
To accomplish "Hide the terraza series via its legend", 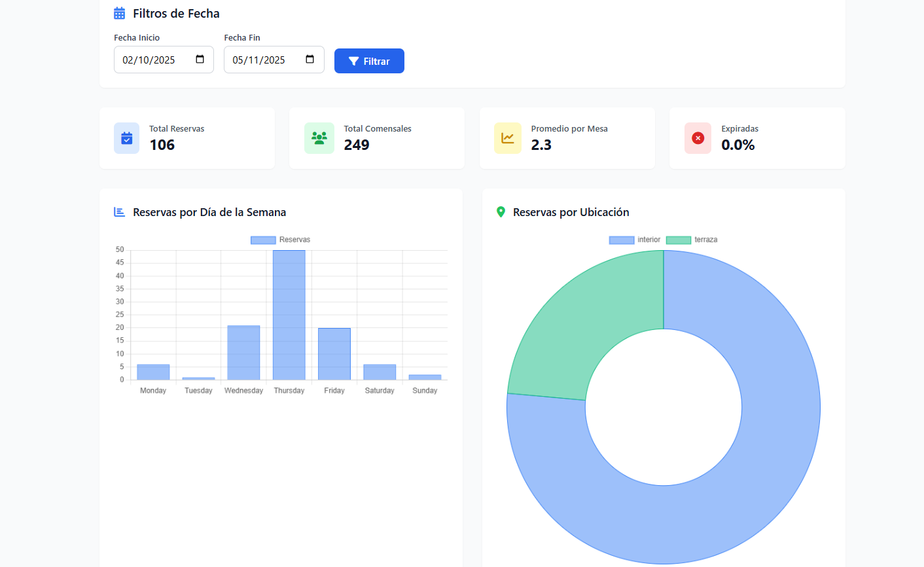I will (691, 240).
